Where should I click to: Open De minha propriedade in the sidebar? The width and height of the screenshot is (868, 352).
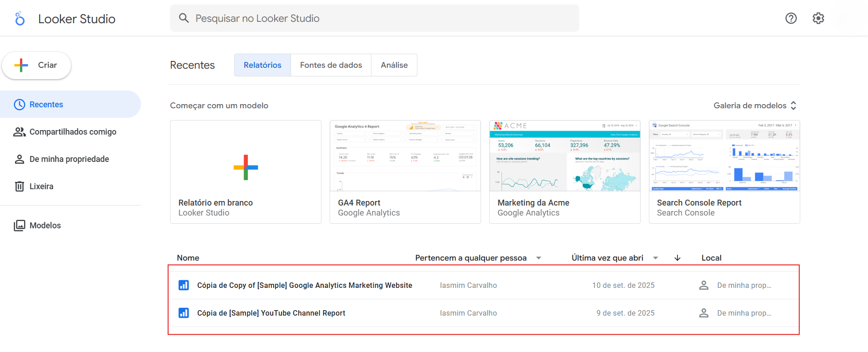[x=70, y=159]
